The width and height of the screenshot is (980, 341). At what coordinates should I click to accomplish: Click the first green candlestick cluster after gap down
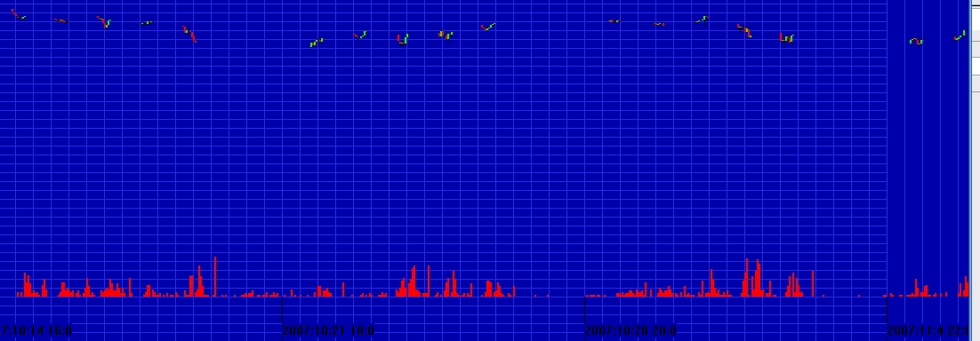[x=317, y=43]
